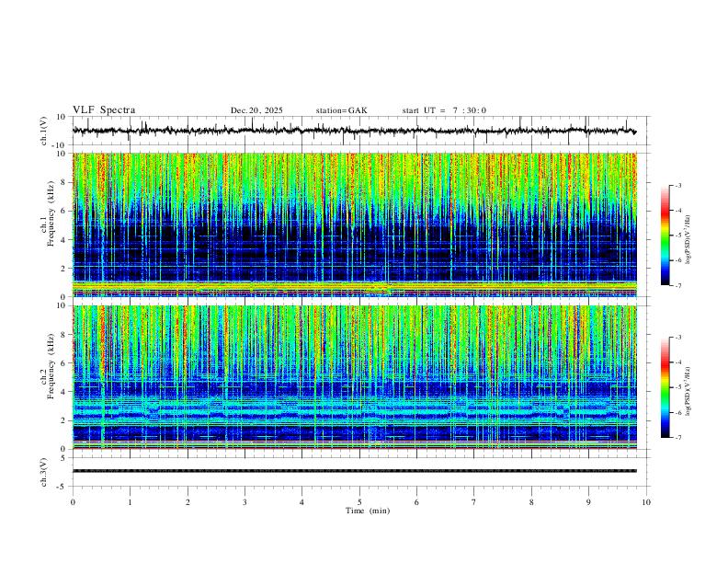Click the time axis tick label '3'
728x563 pixels.
point(245,502)
